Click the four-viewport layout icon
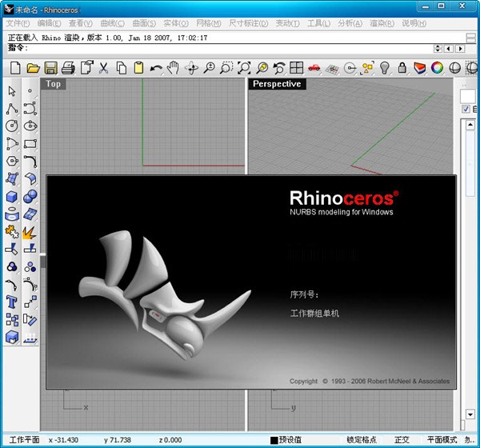 click(296, 68)
